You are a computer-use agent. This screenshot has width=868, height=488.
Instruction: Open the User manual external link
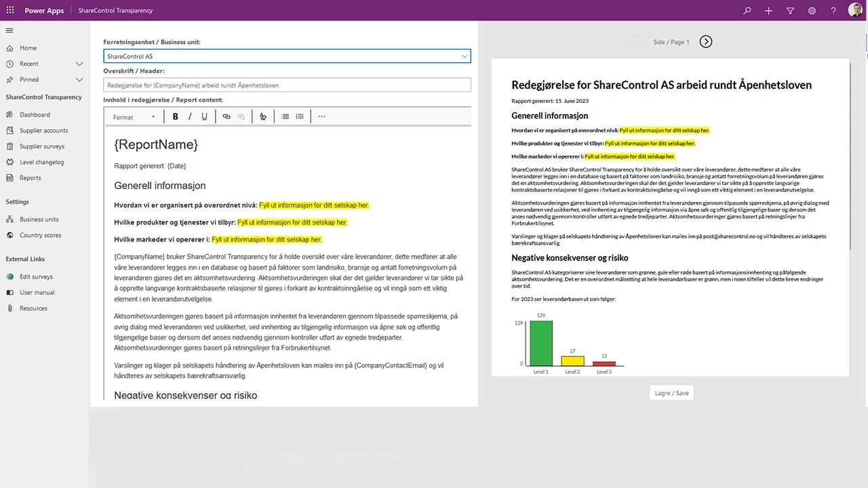[x=37, y=292]
